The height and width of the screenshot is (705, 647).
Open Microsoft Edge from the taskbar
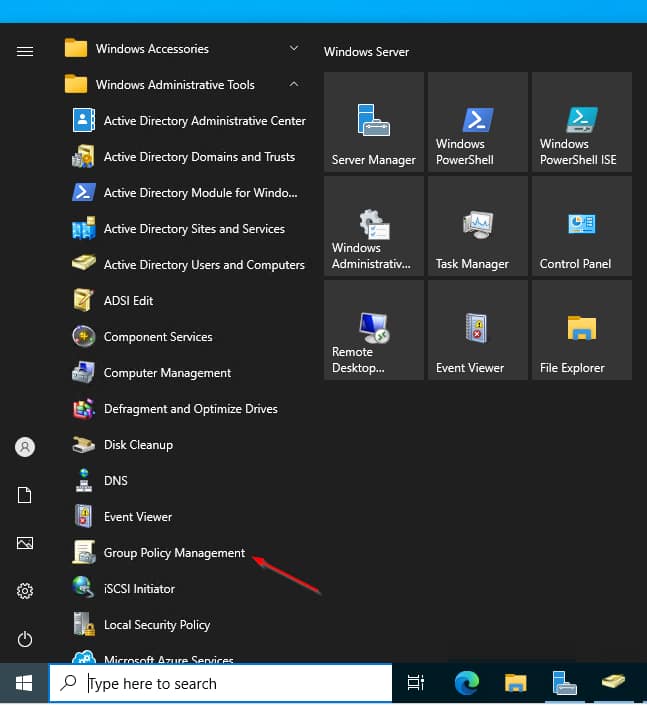click(x=466, y=684)
